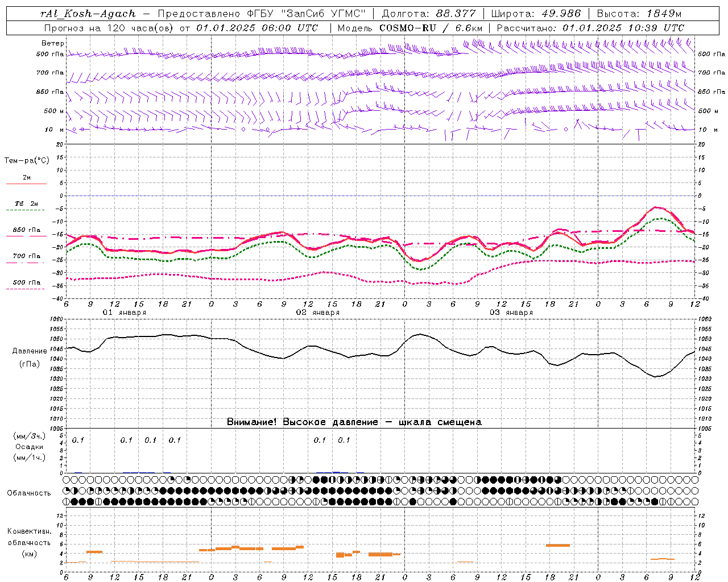Click the pressure unit label (гПа)
Screen dimensions: 728x582
(29, 364)
